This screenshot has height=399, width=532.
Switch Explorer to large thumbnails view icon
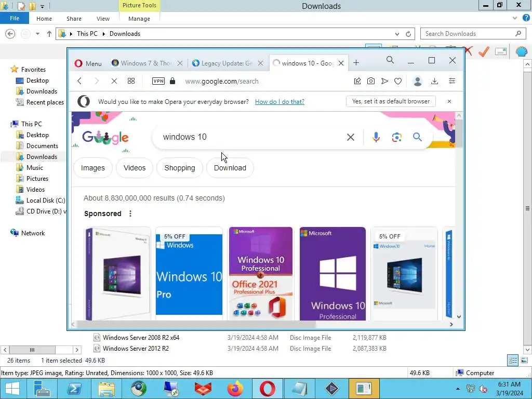(x=524, y=361)
